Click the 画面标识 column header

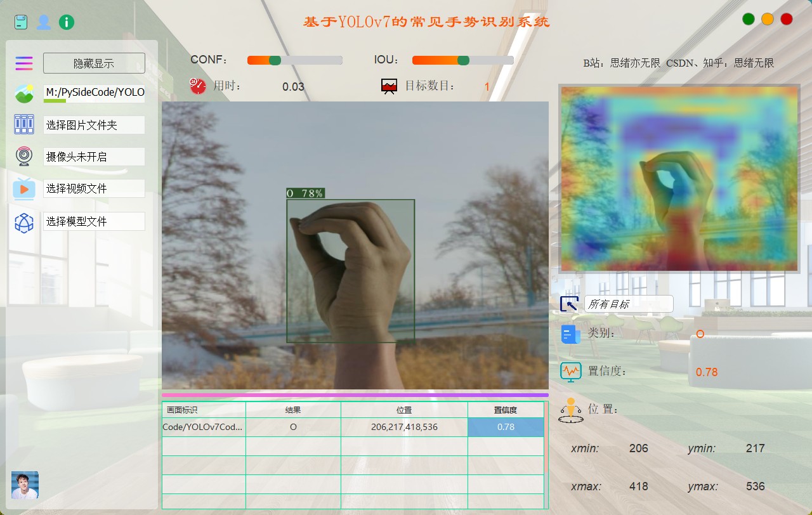(x=204, y=410)
